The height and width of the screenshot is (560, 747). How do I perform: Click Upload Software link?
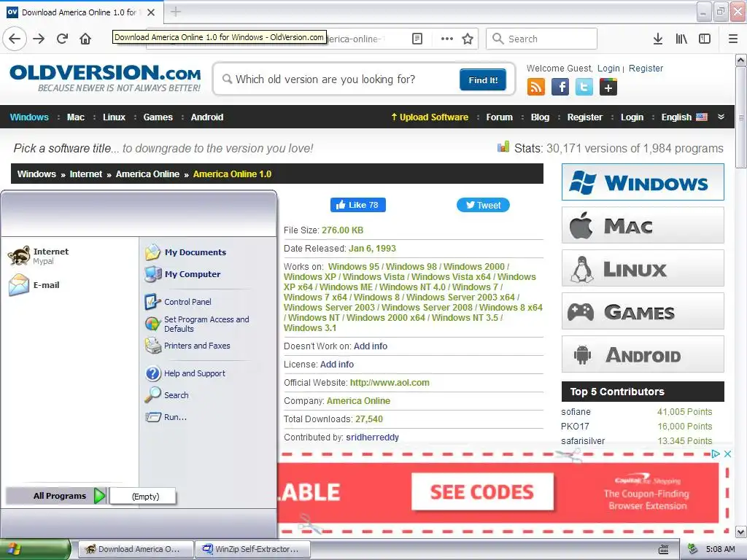429,117
